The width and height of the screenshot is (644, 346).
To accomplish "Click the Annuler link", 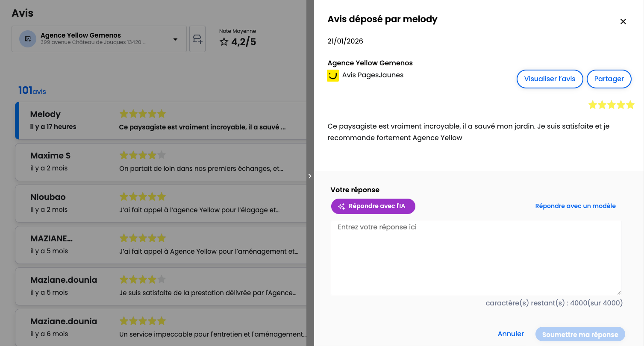I will coord(511,334).
